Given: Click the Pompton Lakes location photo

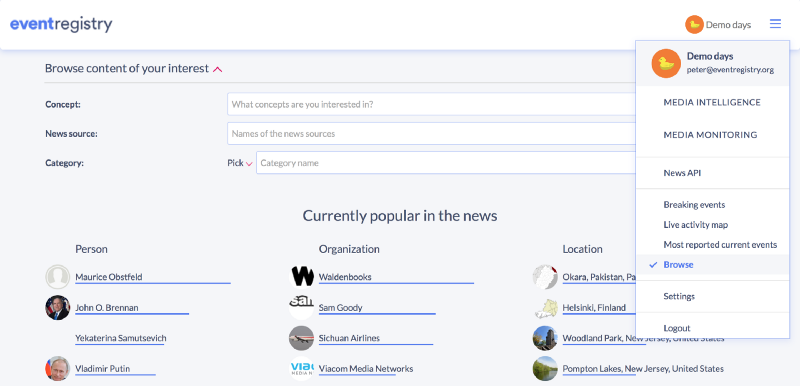Looking at the screenshot, I should (545, 369).
